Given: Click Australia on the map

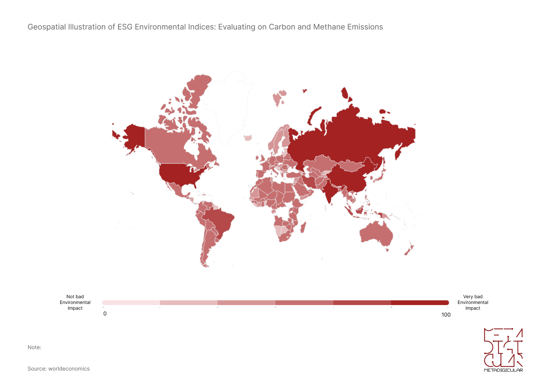Looking at the screenshot, I should click(x=377, y=234).
